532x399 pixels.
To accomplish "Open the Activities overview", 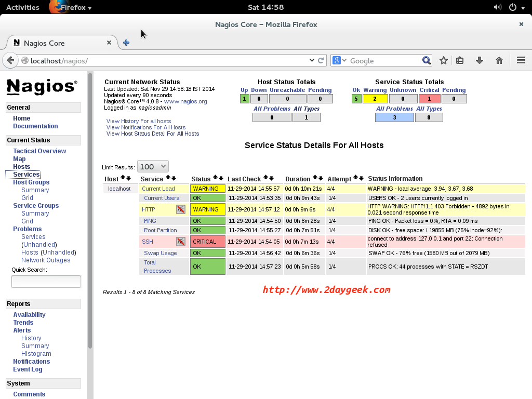I will [23, 7].
